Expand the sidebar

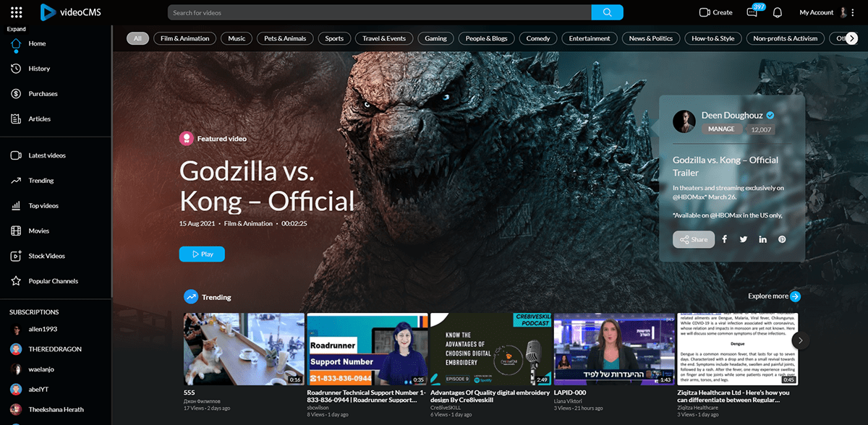(16, 29)
